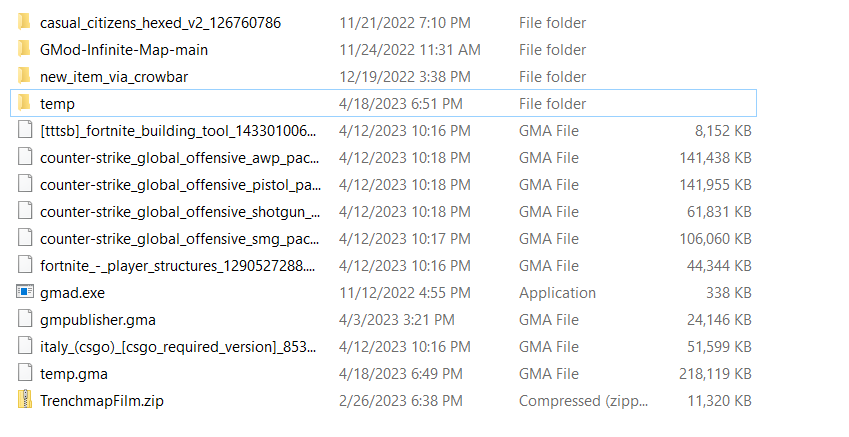This screenshot has width=849, height=437.
Task: Select the counter-strike awp pack file name
Action: tap(180, 158)
